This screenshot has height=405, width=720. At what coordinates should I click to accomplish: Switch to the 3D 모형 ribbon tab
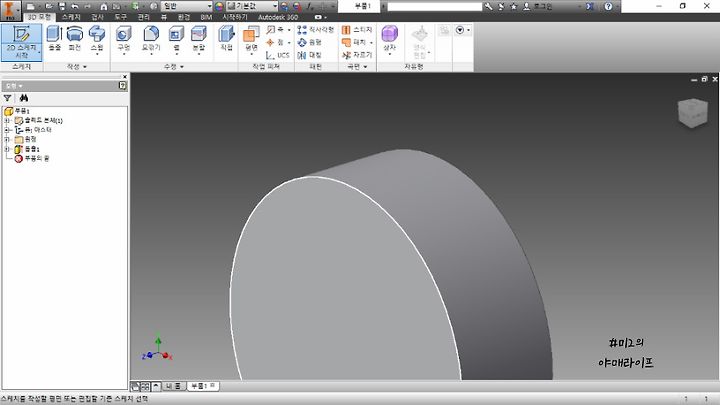coord(39,17)
